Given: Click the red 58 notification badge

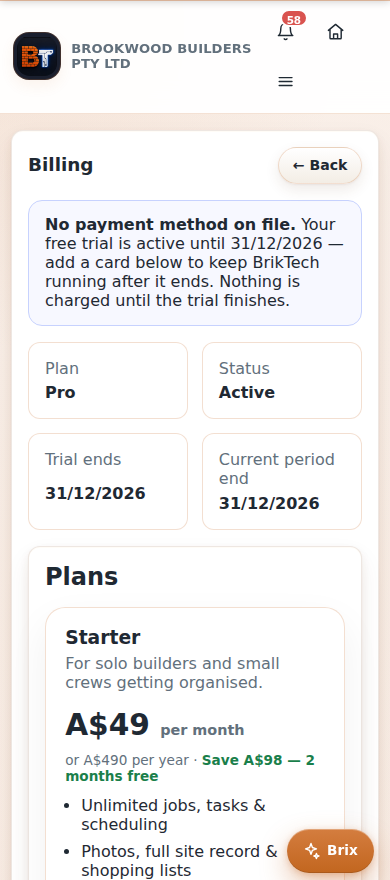Looking at the screenshot, I should [293, 19].
